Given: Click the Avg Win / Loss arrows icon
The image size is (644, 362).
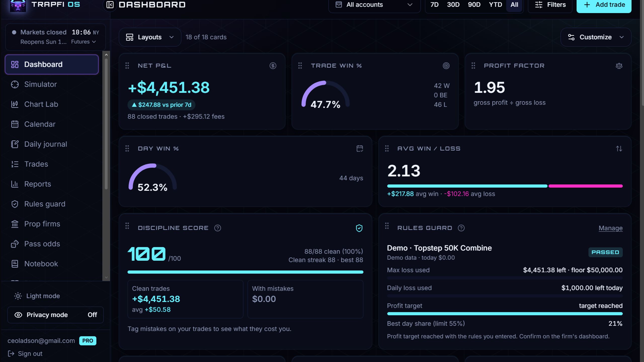Looking at the screenshot, I should coord(619,149).
